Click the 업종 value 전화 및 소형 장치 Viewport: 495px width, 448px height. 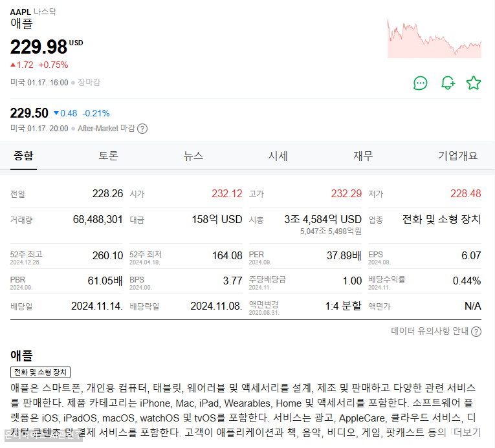[441, 219]
